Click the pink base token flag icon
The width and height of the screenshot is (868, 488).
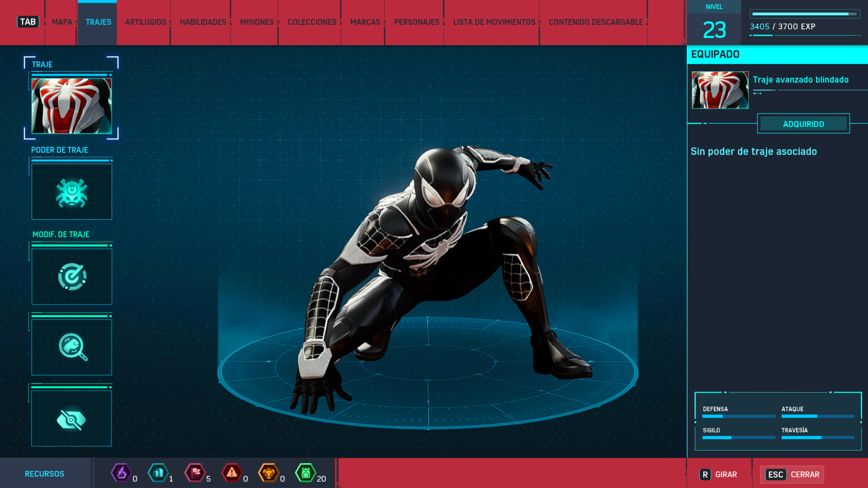tap(195, 473)
